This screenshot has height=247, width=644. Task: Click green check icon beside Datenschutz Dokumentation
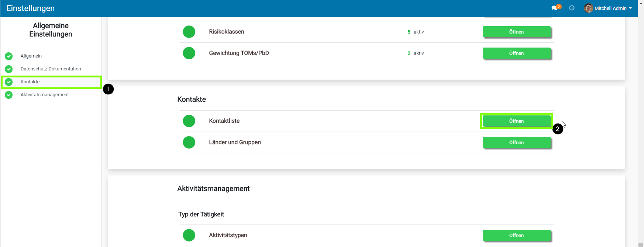9,69
